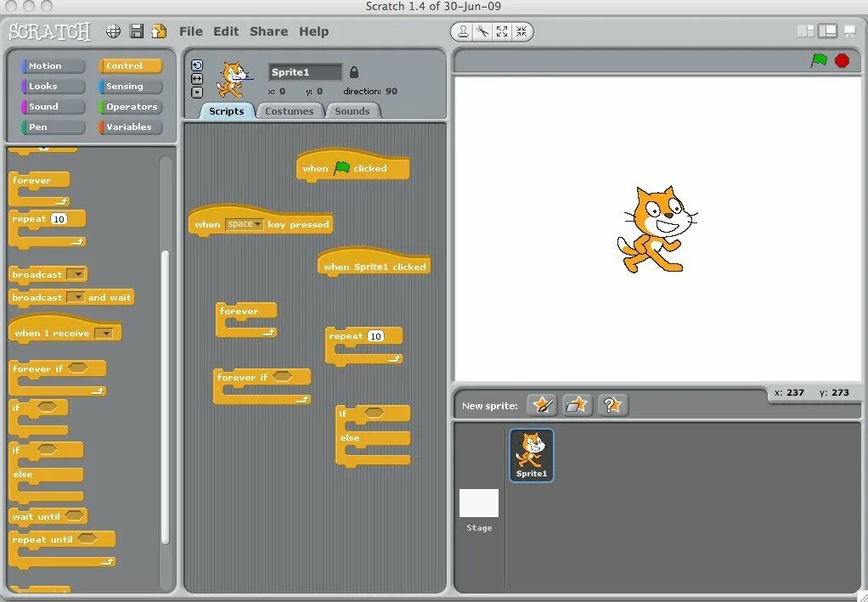Open the Pen blocks category

pyautogui.click(x=54, y=127)
